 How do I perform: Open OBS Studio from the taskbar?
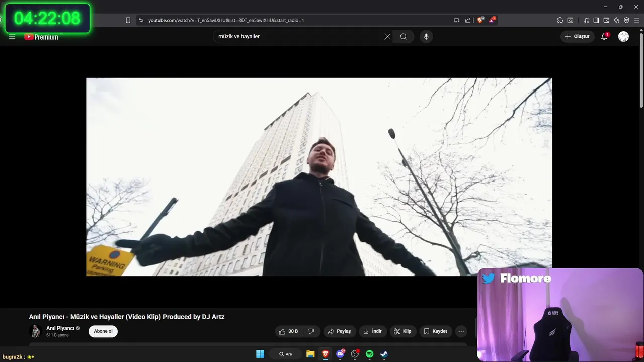pyautogui.click(x=355, y=354)
